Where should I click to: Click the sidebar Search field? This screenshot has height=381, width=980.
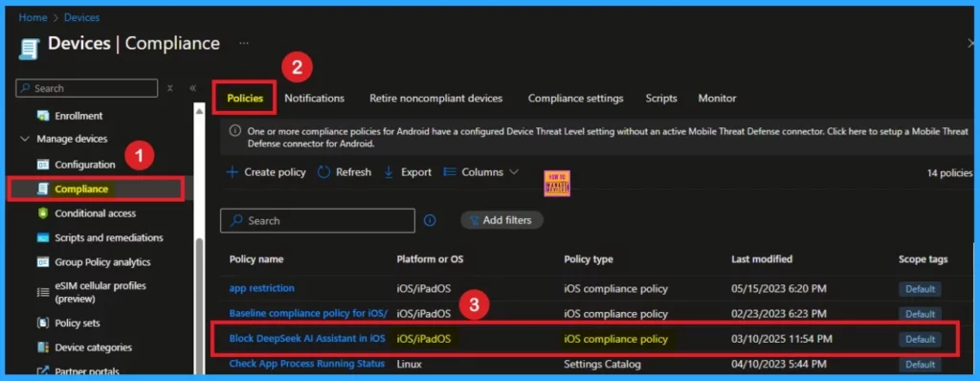tap(87, 88)
